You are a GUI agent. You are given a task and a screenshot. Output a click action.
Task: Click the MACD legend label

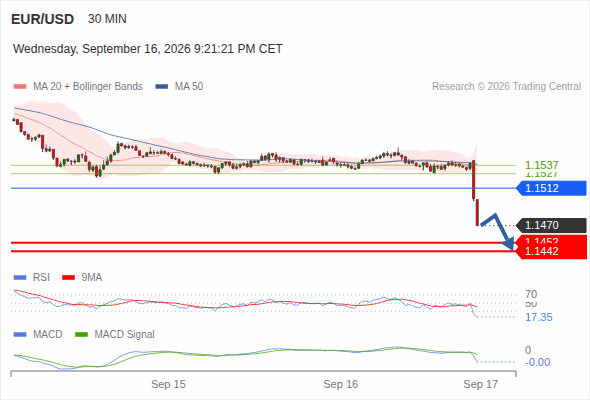tap(48, 335)
